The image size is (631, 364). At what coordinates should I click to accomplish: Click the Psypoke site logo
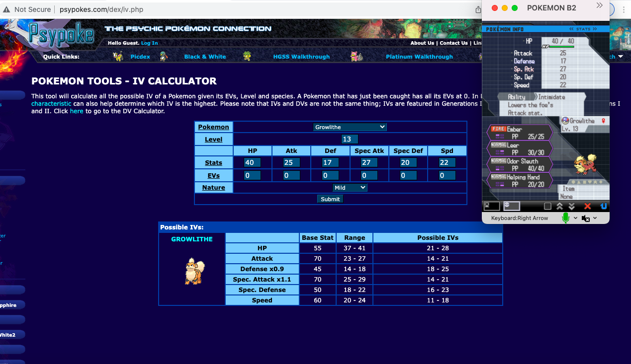click(x=61, y=34)
